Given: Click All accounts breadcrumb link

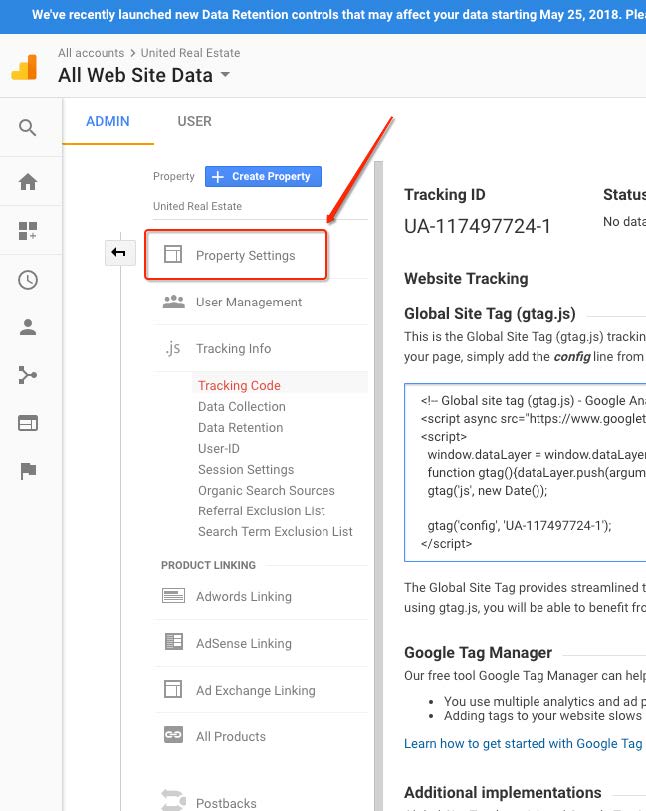Looking at the screenshot, I should click(x=91, y=53).
